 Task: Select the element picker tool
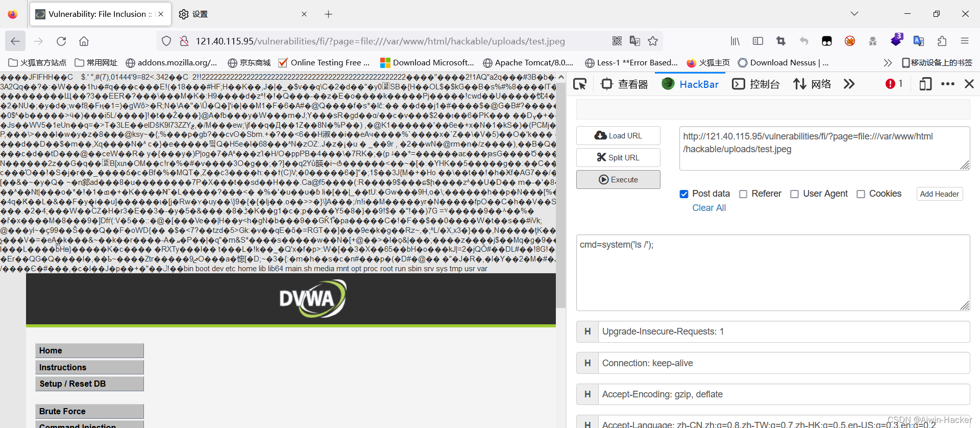[x=580, y=84]
